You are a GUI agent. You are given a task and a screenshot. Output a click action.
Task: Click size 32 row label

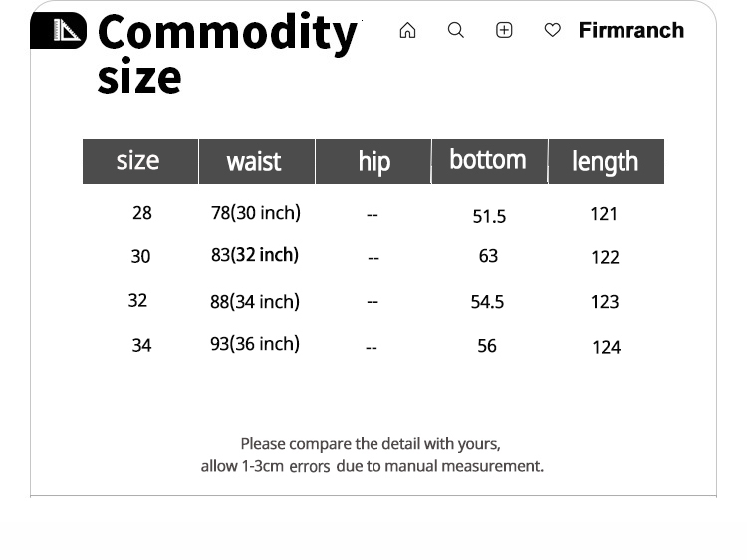pyautogui.click(x=138, y=301)
